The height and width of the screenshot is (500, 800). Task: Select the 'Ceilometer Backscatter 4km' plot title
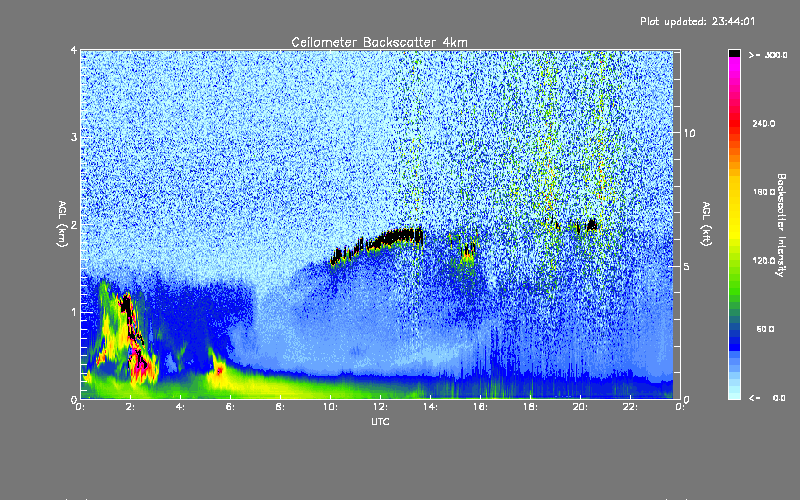[379, 42]
